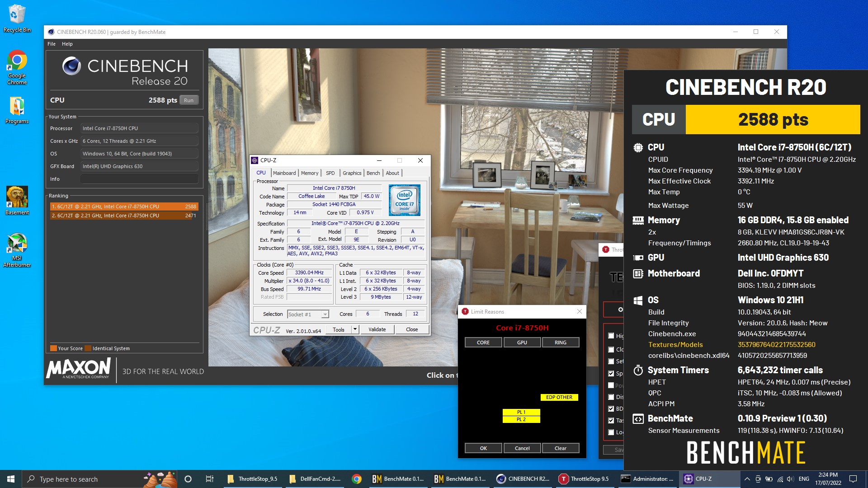This screenshot has width=868, height=488.
Task: Click the Intel Core i7 logo in CPU-Z
Action: tap(404, 200)
